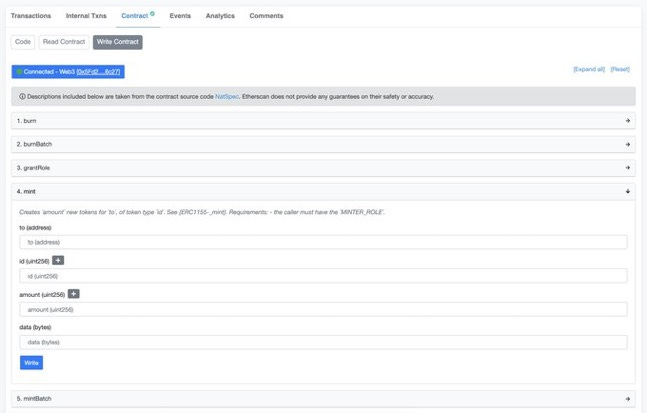647x413 pixels.
Task: Click the arrow icon on grantRole row
Action: coord(628,168)
